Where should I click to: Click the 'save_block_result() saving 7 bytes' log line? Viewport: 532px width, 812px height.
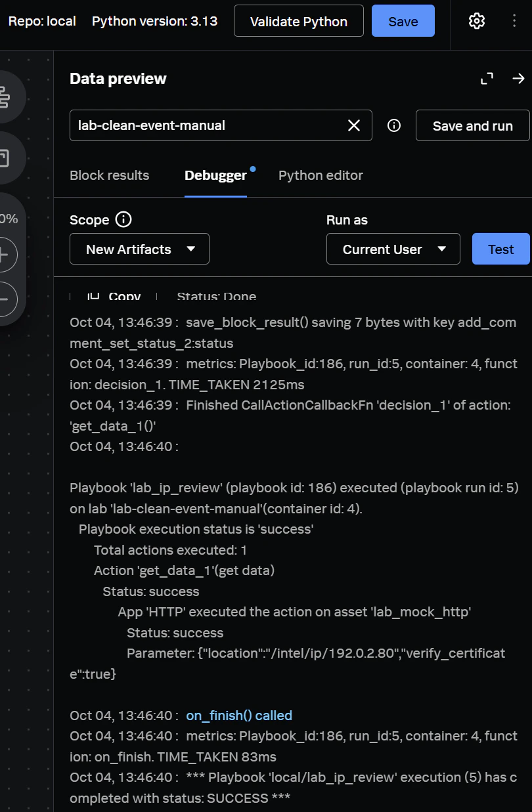point(293,333)
